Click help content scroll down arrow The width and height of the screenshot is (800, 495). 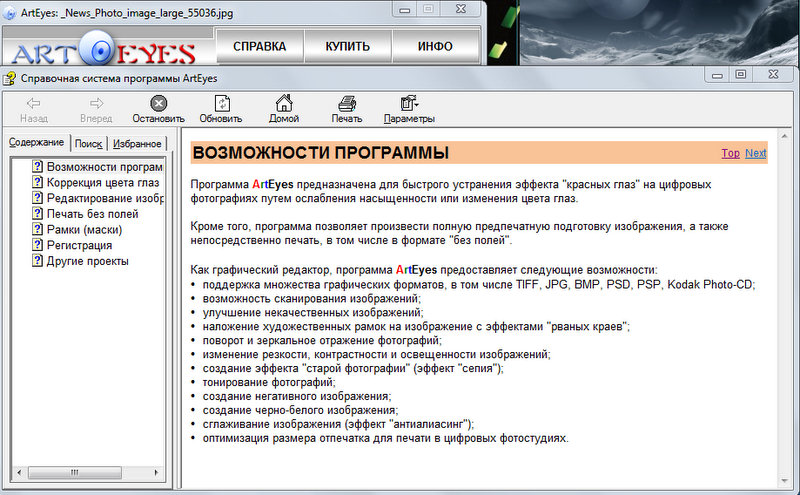coord(784,481)
